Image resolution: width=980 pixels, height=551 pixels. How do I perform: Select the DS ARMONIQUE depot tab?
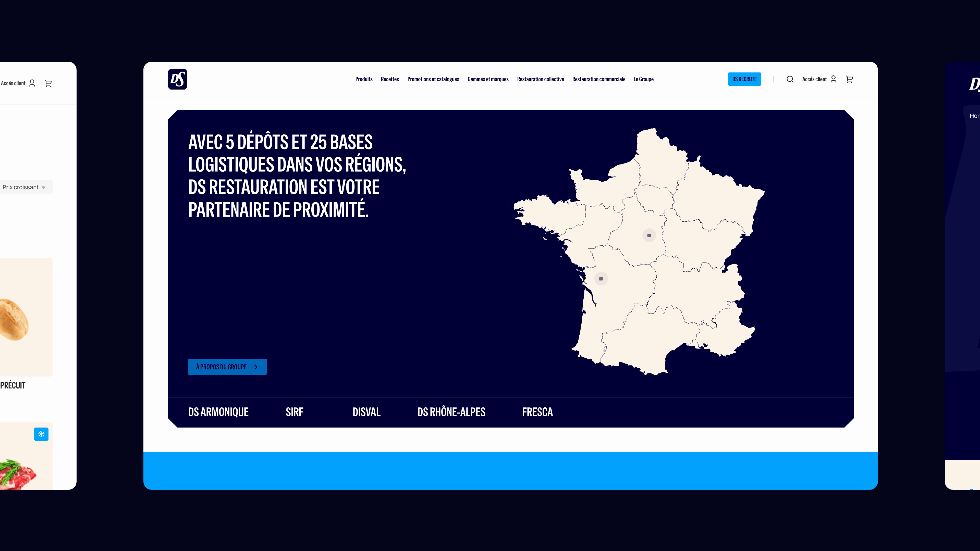[218, 412]
